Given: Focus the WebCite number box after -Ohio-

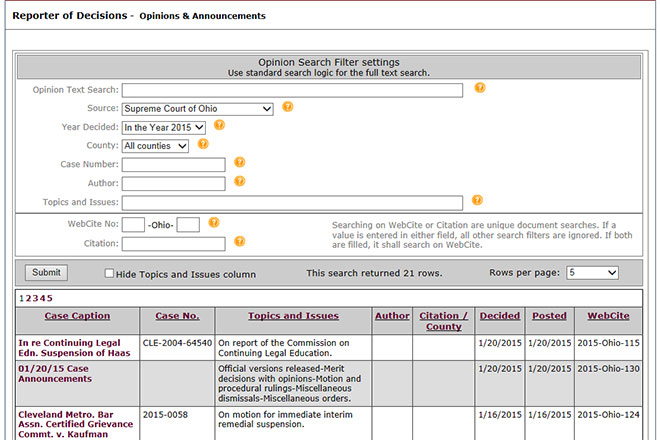Looking at the screenshot, I should coord(188,225).
